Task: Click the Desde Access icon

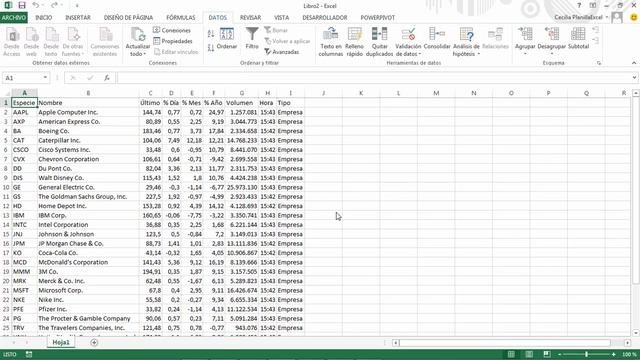Action: click(x=12, y=42)
